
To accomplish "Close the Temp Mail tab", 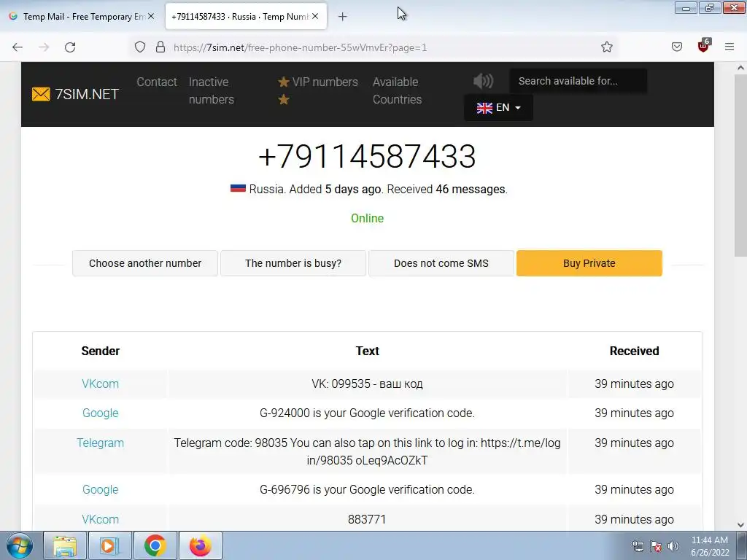I will pyautogui.click(x=151, y=16).
